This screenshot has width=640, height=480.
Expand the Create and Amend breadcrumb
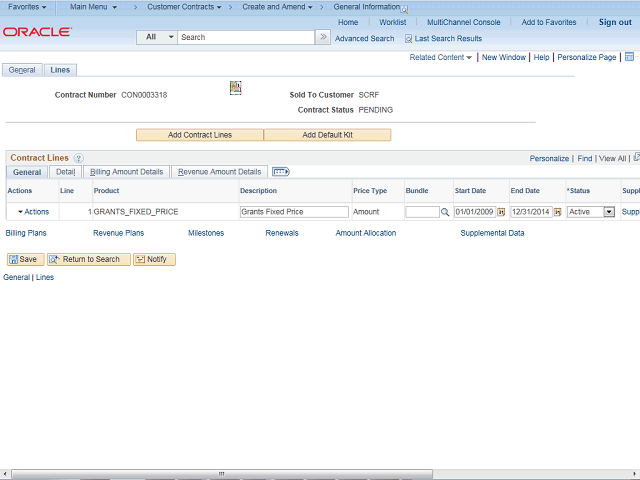pos(277,7)
